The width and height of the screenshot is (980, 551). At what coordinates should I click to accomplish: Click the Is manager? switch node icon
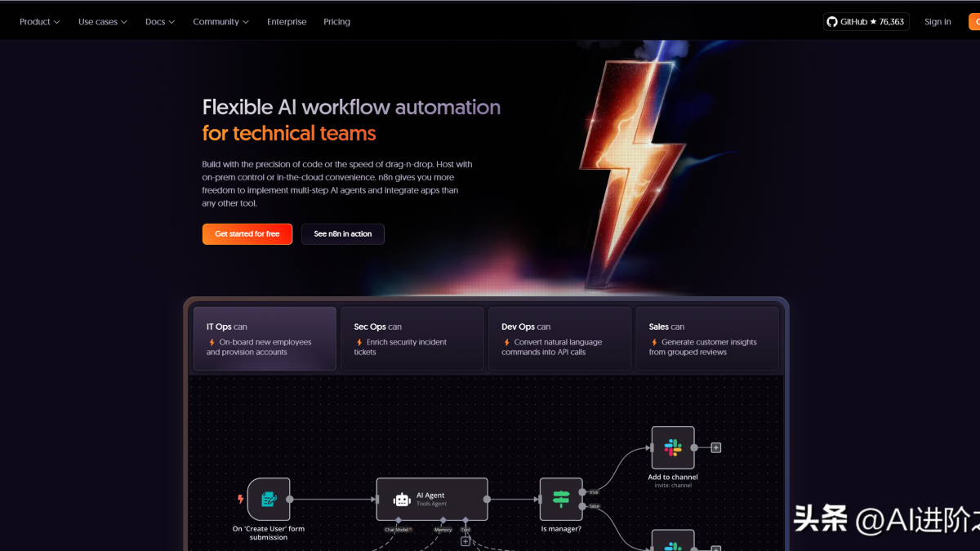[x=561, y=499]
